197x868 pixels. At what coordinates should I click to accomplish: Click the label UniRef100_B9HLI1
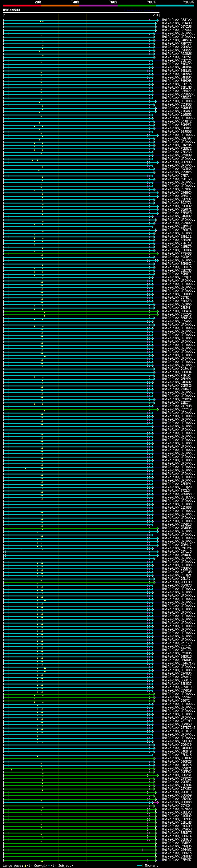tap(177, 236)
